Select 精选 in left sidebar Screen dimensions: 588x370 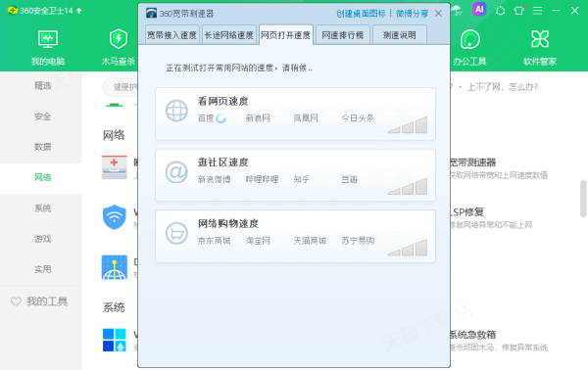(x=42, y=86)
